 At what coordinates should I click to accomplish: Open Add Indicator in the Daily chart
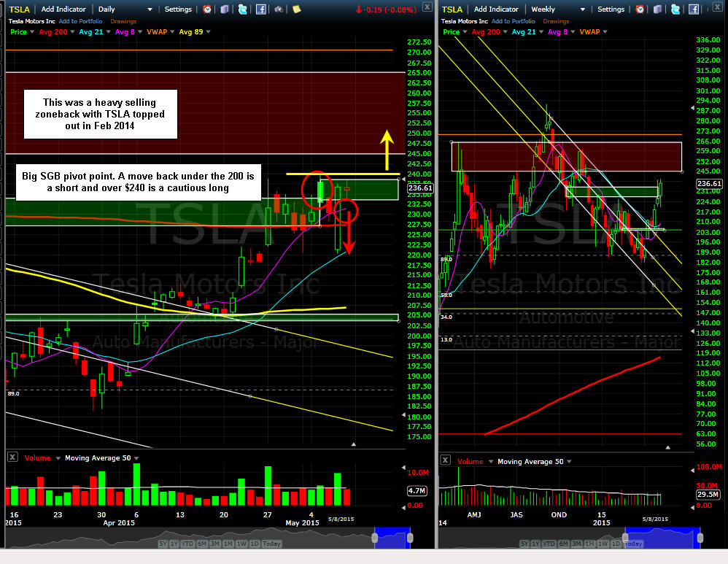tap(63, 9)
